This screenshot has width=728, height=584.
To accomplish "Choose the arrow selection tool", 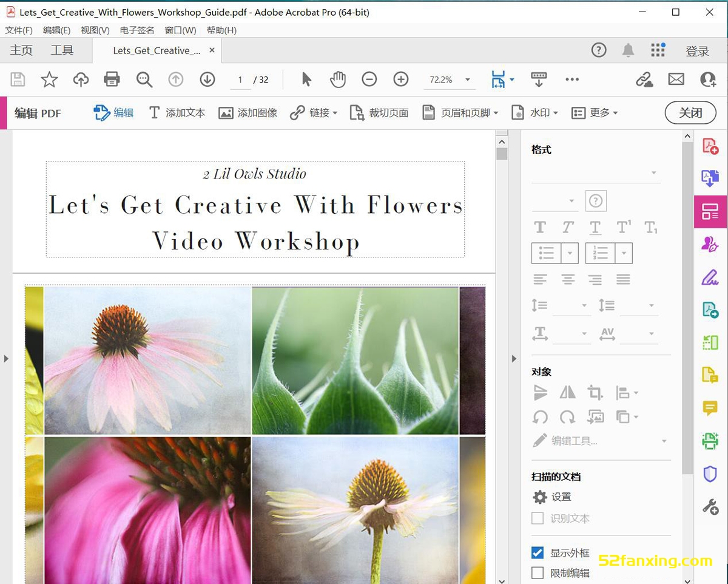I will pos(306,80).
